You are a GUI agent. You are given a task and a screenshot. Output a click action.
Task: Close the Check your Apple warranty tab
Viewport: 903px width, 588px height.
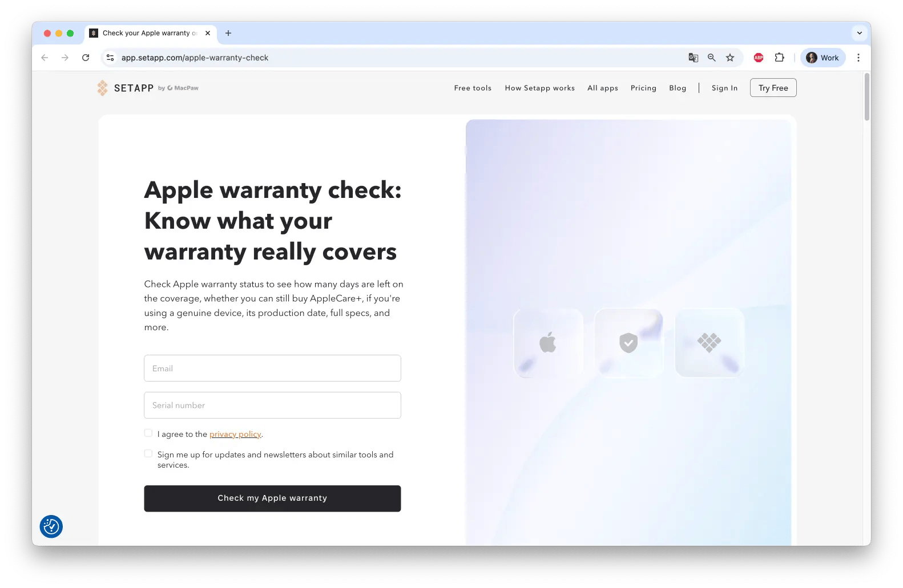click(x=208, y=33)
